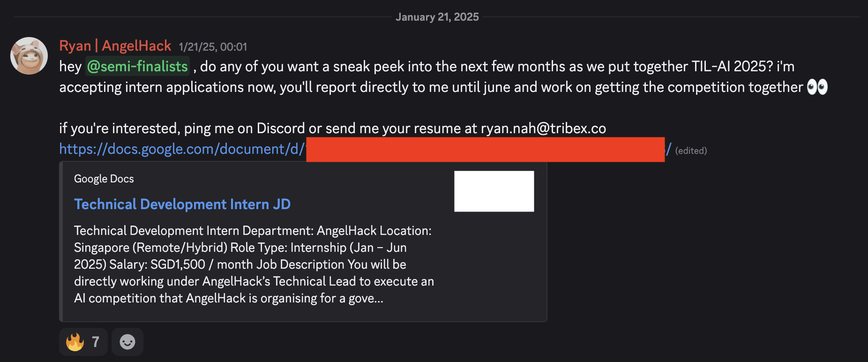Click Ryan's hamster avatar picture
The image size is (868, 362).
29,55
